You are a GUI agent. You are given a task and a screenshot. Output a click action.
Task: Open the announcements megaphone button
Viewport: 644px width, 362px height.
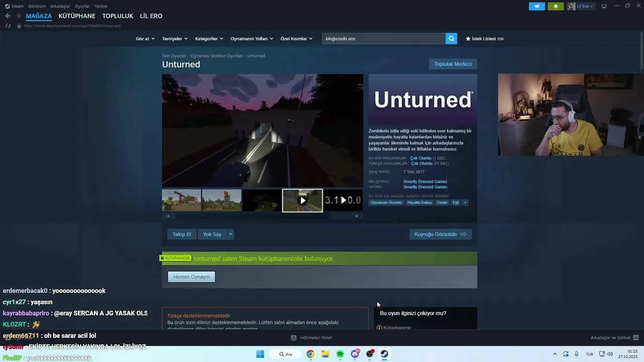point(537,6)
